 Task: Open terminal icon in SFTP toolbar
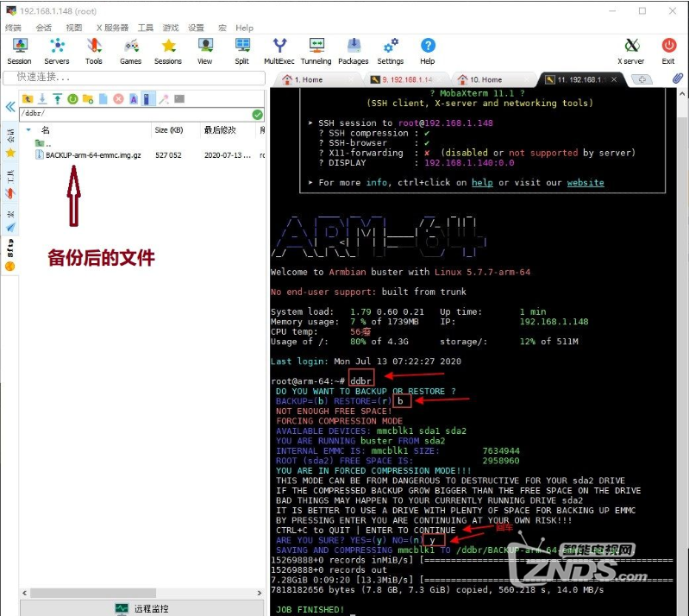click(x=179, y=98)
